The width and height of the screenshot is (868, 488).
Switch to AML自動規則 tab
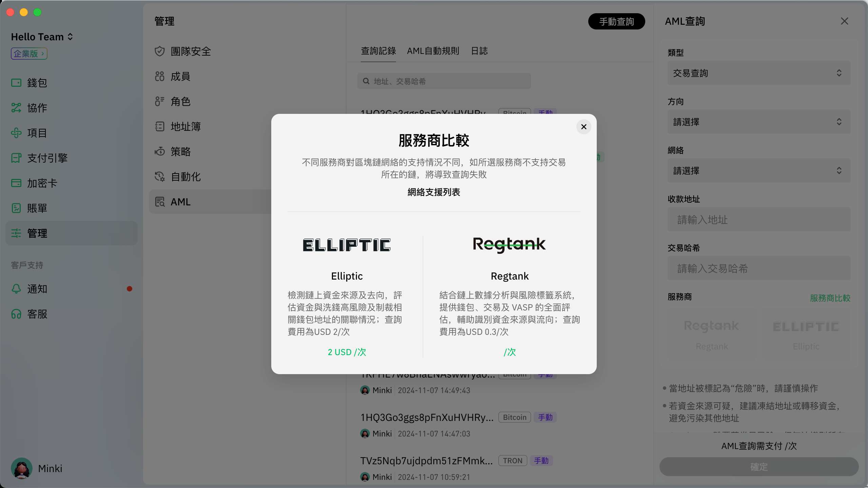click(x=433, y=51)
